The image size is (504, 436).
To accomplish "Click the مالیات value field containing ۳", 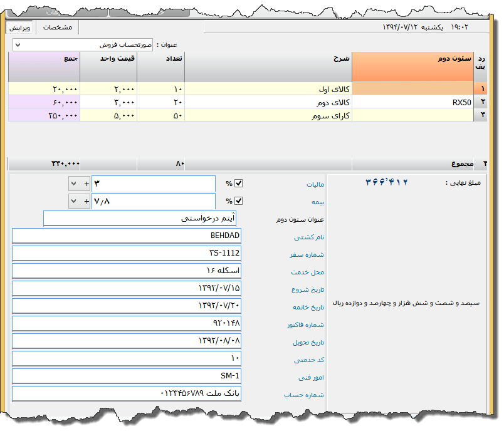I will coord(154,184).
